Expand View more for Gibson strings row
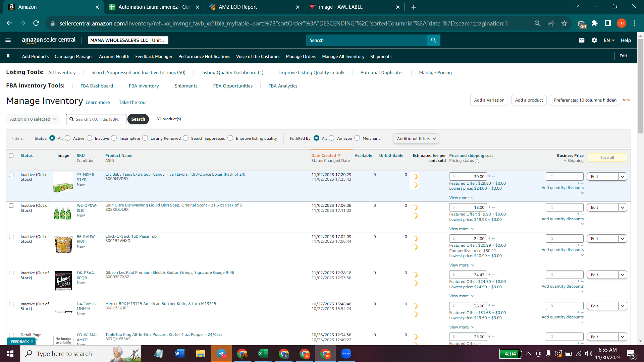The width and height of the screenshot is (644, 362). coord(461,296)
